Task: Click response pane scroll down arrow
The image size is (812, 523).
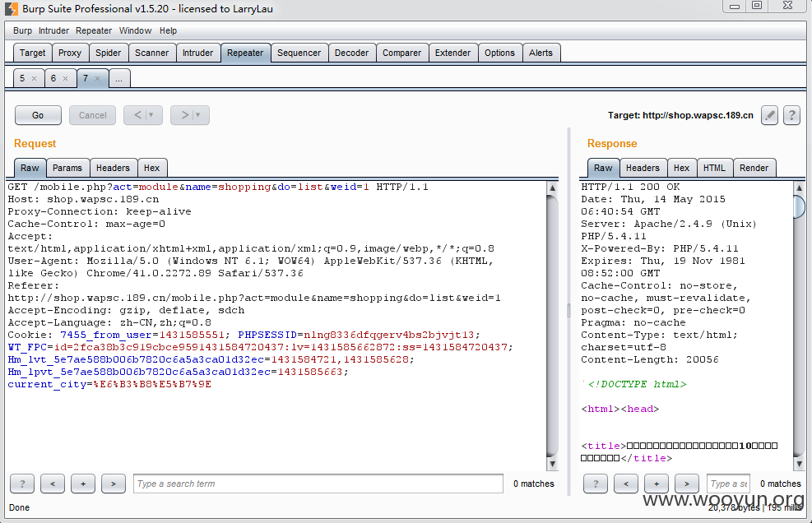Action: [799, 464]
